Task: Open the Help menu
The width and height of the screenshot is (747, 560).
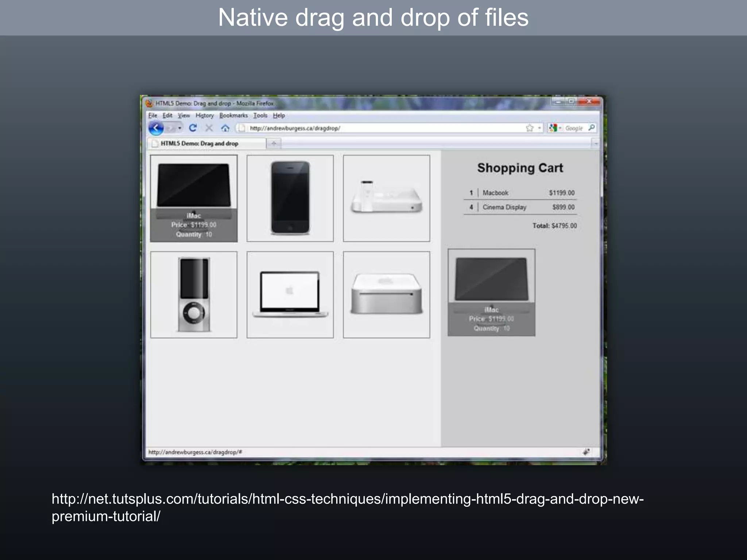Action: click(279, 115)
